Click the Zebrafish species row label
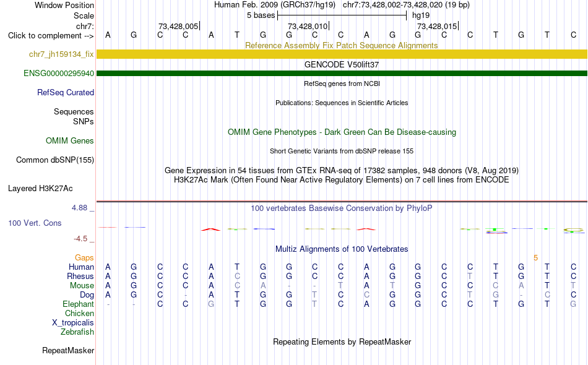The width and height of the screenshot is (588, 365). (x=77, y=332)
